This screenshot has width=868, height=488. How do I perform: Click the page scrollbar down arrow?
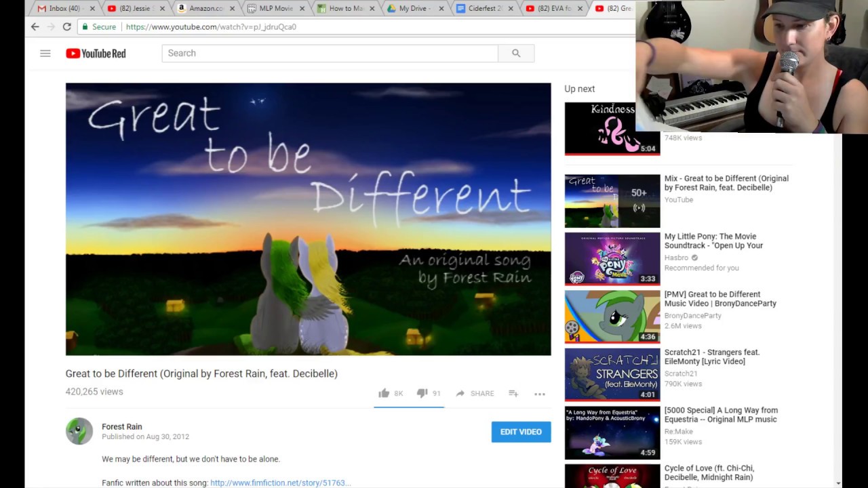click(838, 483)
